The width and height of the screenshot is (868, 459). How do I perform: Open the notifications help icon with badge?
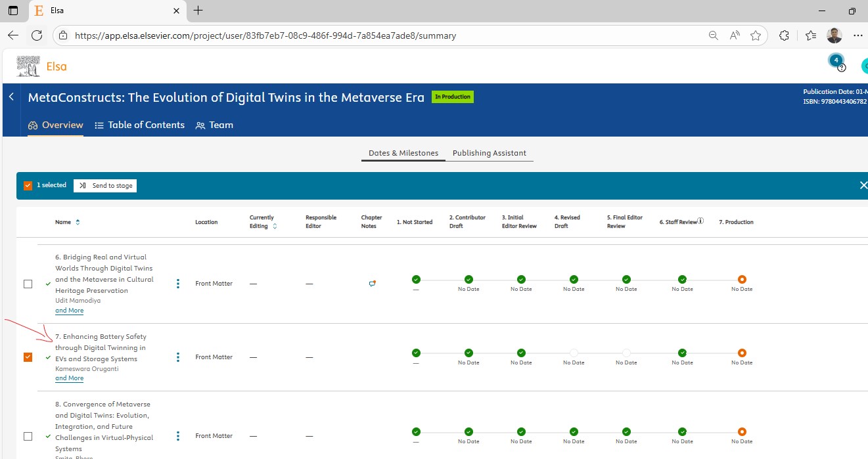point(837,62)
